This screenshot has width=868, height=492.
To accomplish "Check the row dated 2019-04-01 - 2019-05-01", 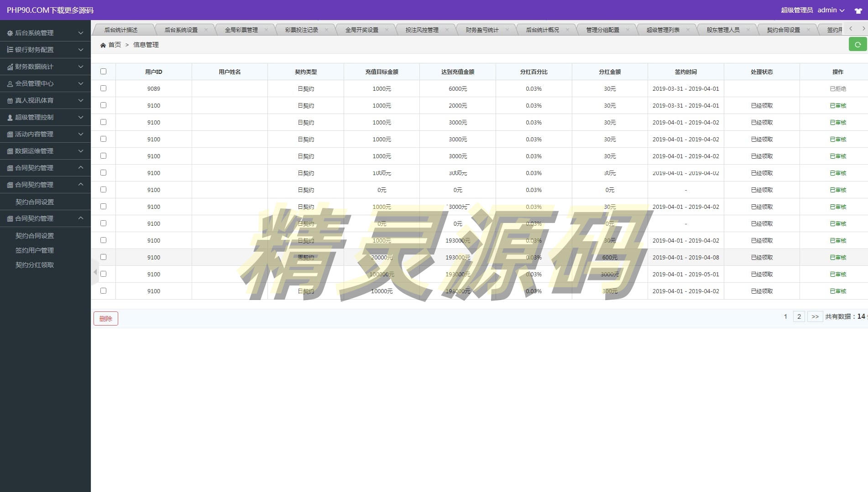I will click(x=103, y=274).
